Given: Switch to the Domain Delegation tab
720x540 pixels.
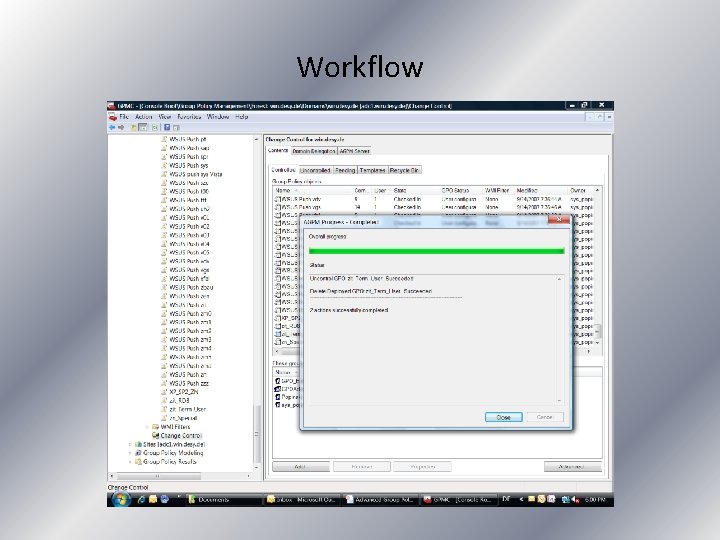Looking at the screenshot, I should [314, 151].
